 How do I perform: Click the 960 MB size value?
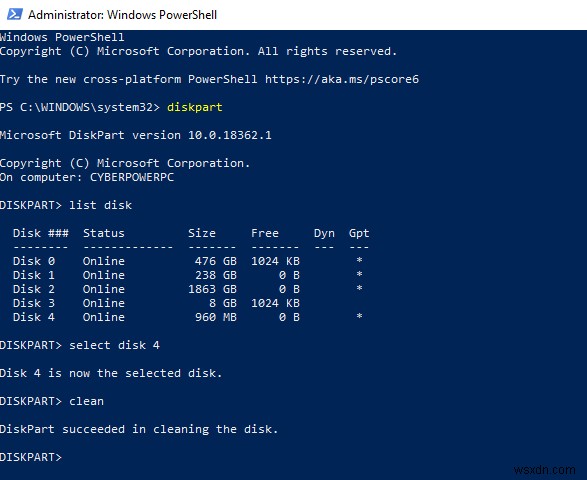[x=216, y=317]
